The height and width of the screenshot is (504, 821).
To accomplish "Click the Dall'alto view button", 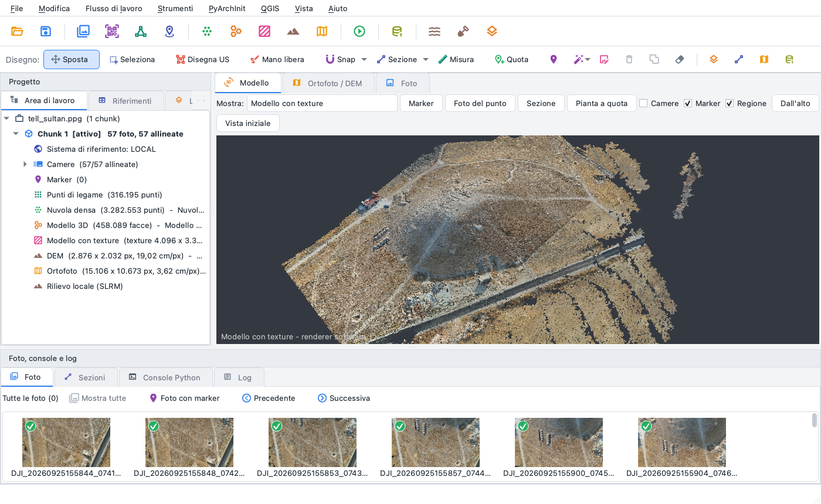I will click(795, 103).
